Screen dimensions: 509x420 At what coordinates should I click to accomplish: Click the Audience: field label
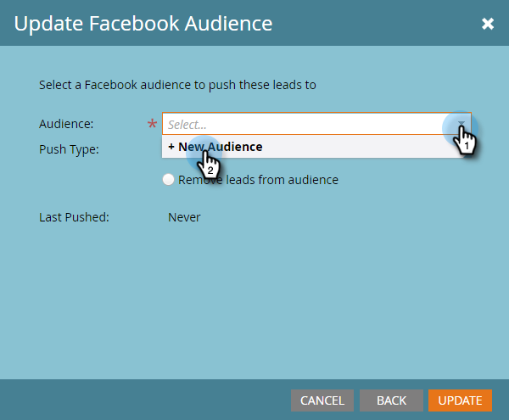pyautogui.click(x=66, y=124)
